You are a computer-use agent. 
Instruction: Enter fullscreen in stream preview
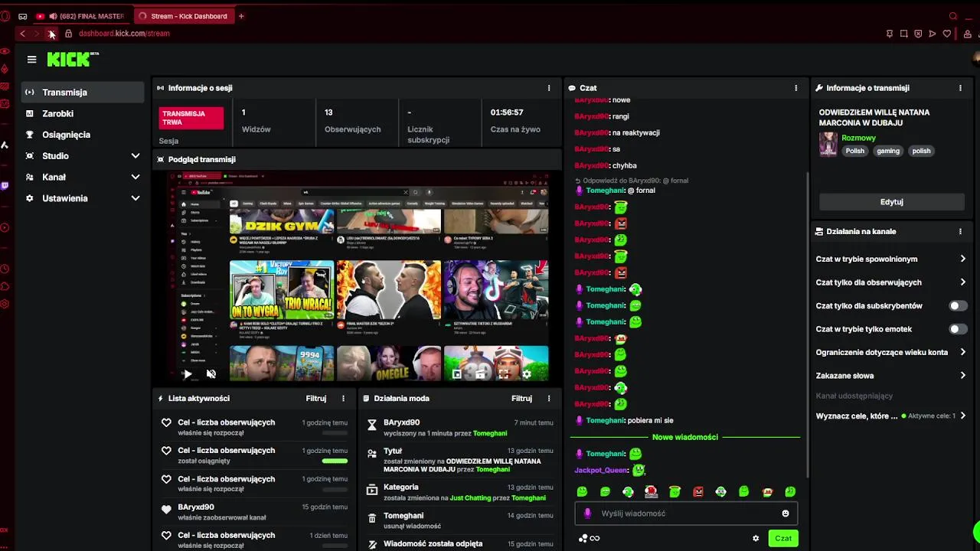pyautogui.click(x=503, y=374)
